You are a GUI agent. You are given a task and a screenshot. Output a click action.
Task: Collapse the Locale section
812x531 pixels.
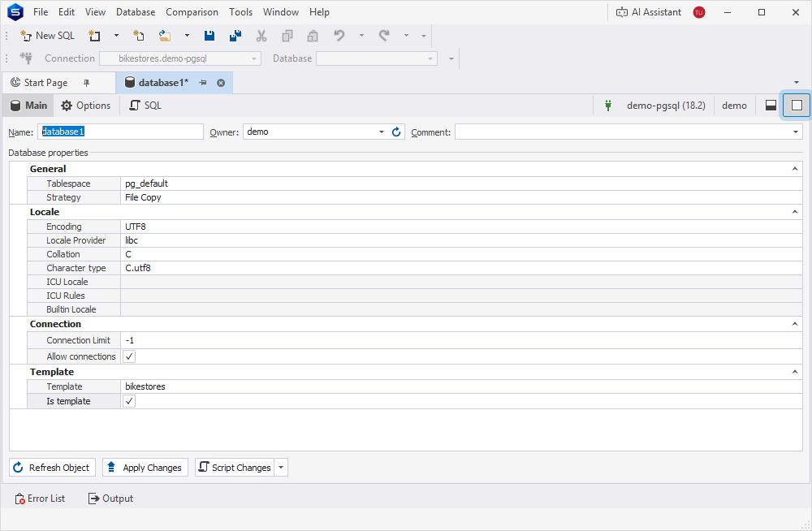point(794,212)
